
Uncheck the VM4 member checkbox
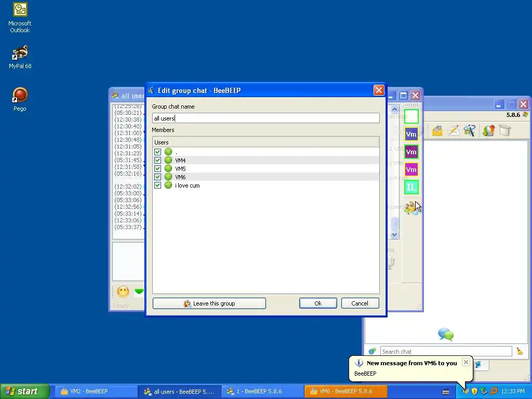[x=157, y=160]
